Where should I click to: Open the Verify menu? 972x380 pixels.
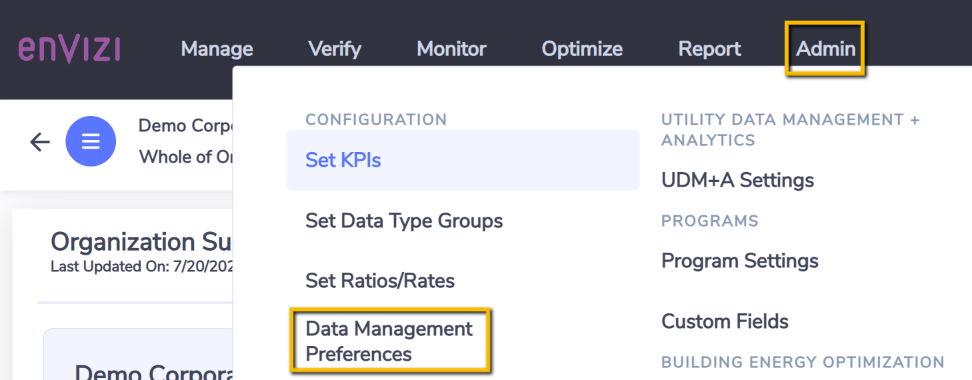tap(335, 49)
